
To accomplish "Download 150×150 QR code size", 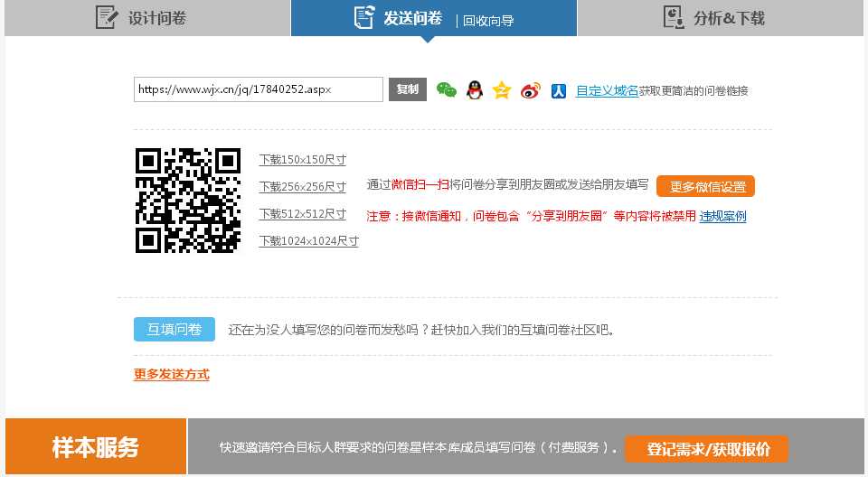I will [x=303, y=160].
